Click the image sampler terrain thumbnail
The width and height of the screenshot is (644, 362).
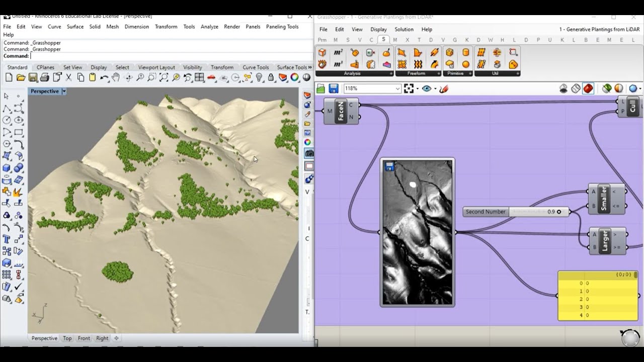point(418,232)
